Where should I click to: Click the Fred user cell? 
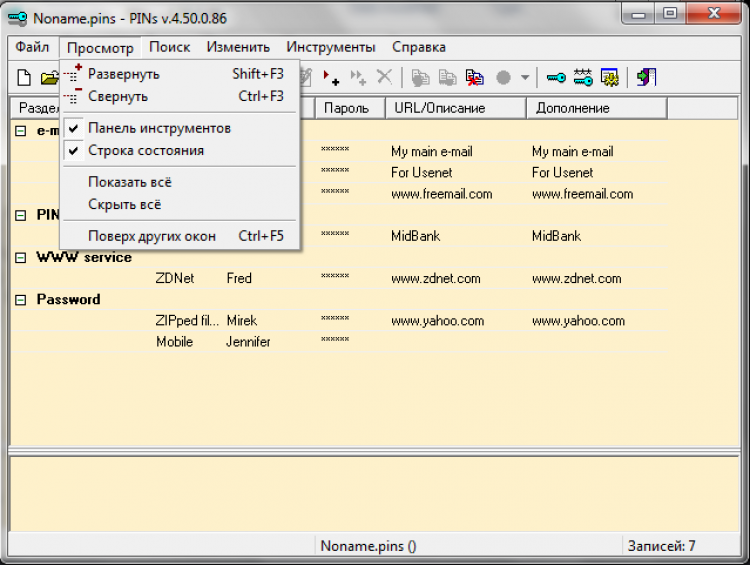[239, 278]
